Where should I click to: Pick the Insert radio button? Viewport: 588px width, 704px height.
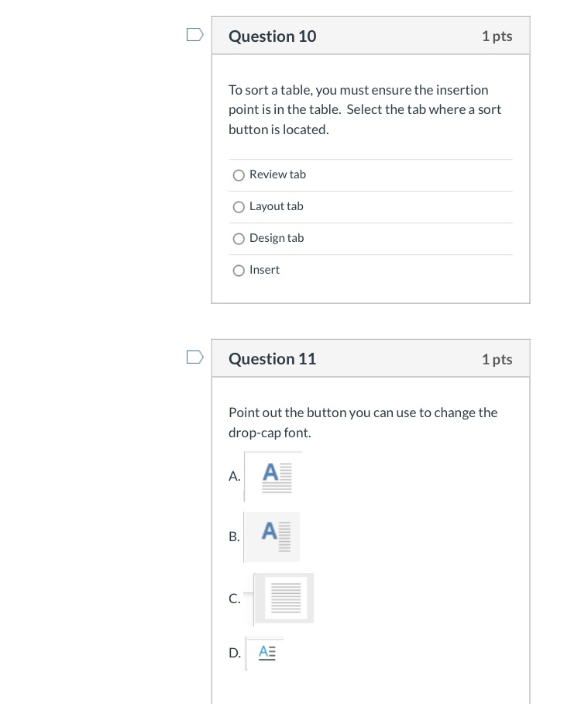point(239,271)
